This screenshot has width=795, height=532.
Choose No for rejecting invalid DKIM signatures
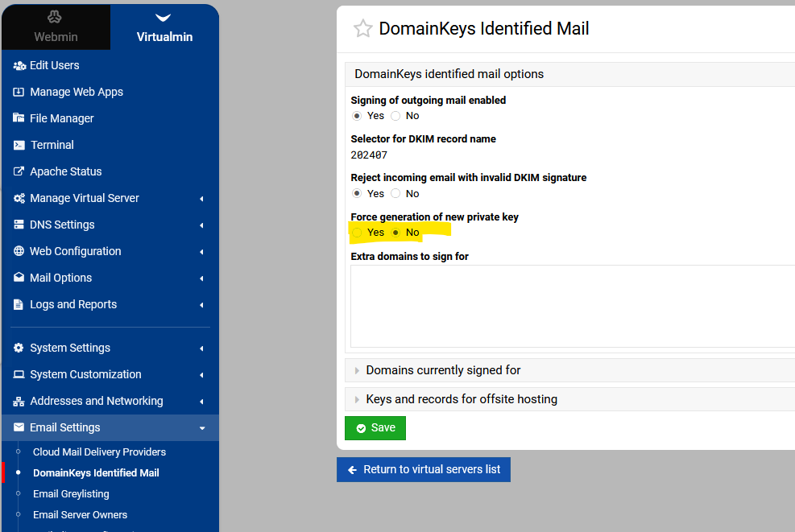395,194
